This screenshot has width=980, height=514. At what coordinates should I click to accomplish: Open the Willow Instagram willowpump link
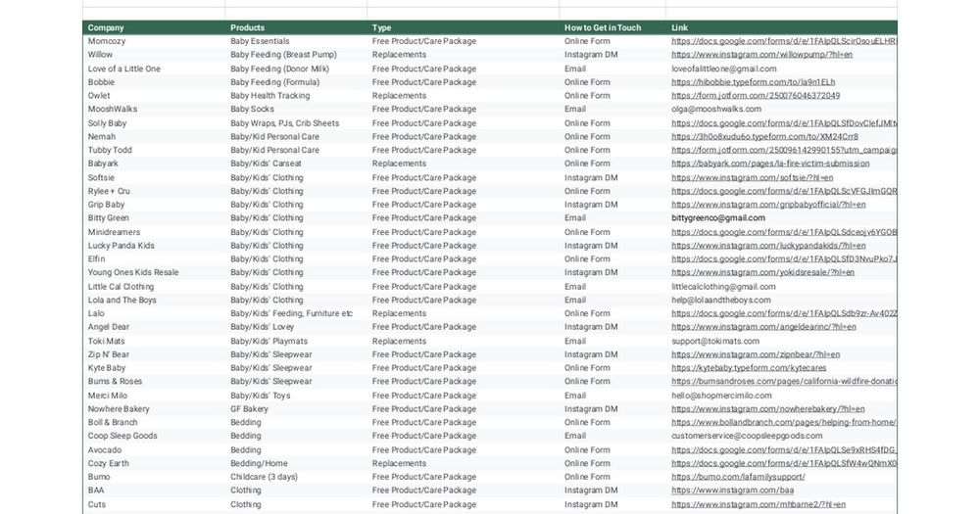pyautogui.click(x=761, y=55)
